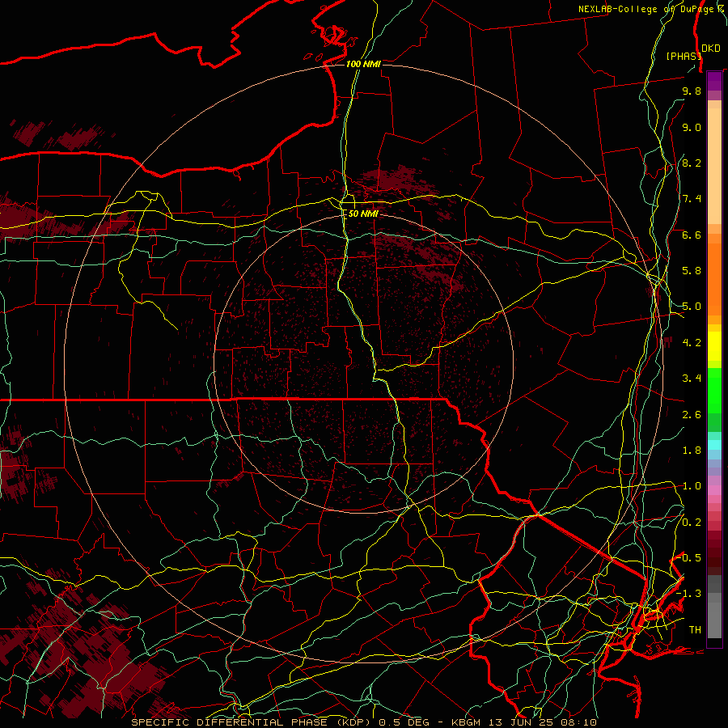Click the "KBGM" radar site identifier
Image resolution: width=728 pixels, height=728 pixels.
tap(466, 722)
